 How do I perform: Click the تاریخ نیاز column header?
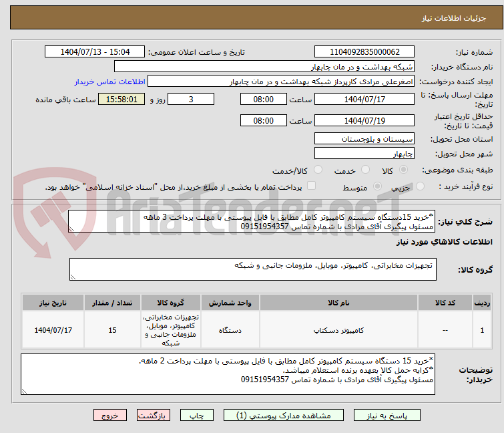point(53,303)
